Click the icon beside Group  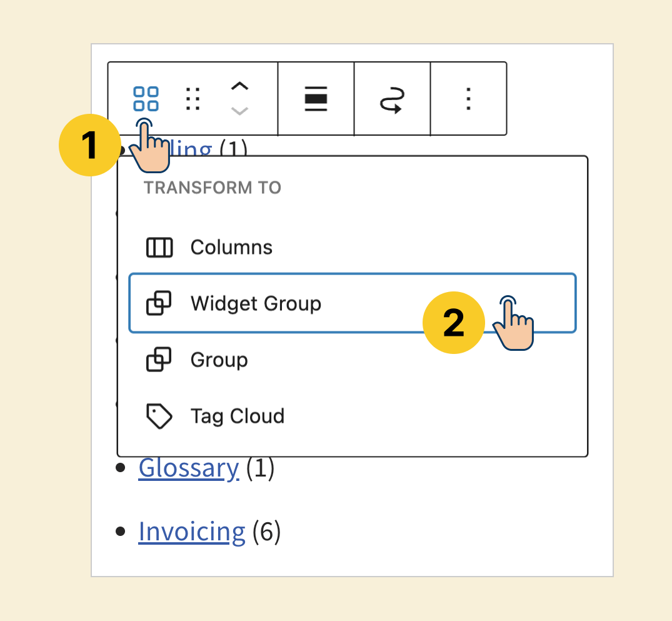click(159, 360)
